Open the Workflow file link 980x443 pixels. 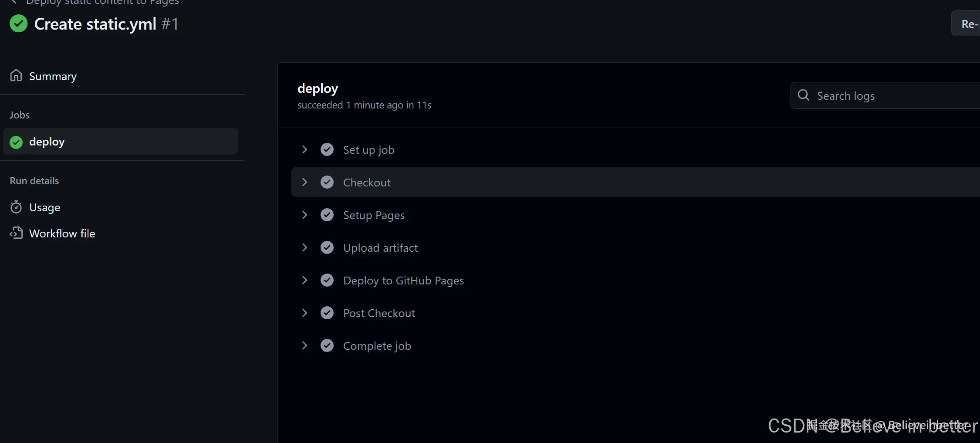62,233
